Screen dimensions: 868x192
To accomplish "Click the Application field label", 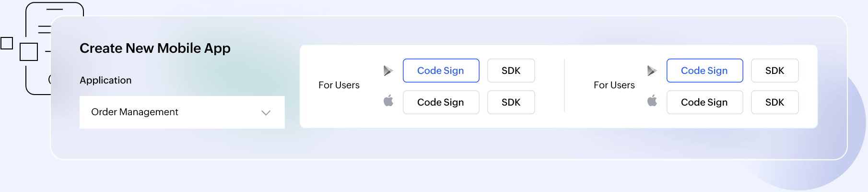I will (x=106, y=80).
